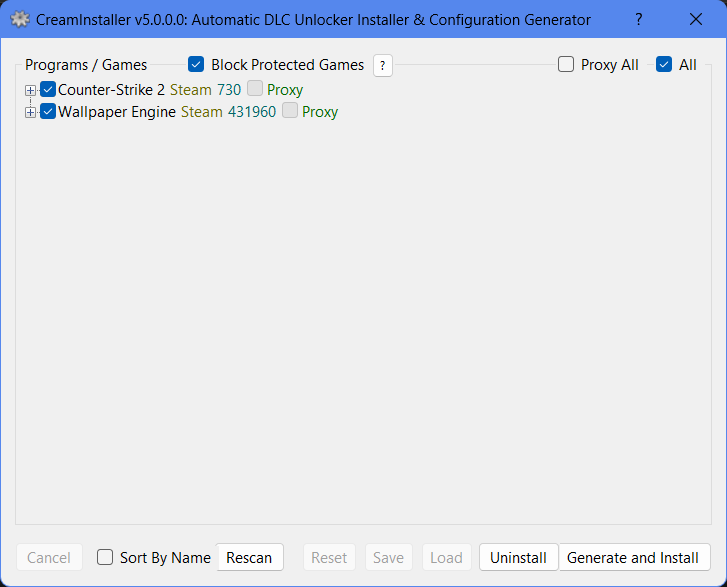The width and height of the screenshot is (727, 587).
Task: Toggle Proxy checkbox for Counter-Strike 2
Action: (255, 88)
